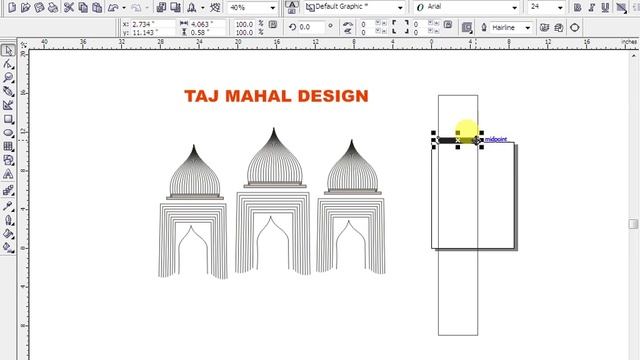Select the Eyedropper tool
This screenshot has height=360, width=640.
tap(8, 206)
